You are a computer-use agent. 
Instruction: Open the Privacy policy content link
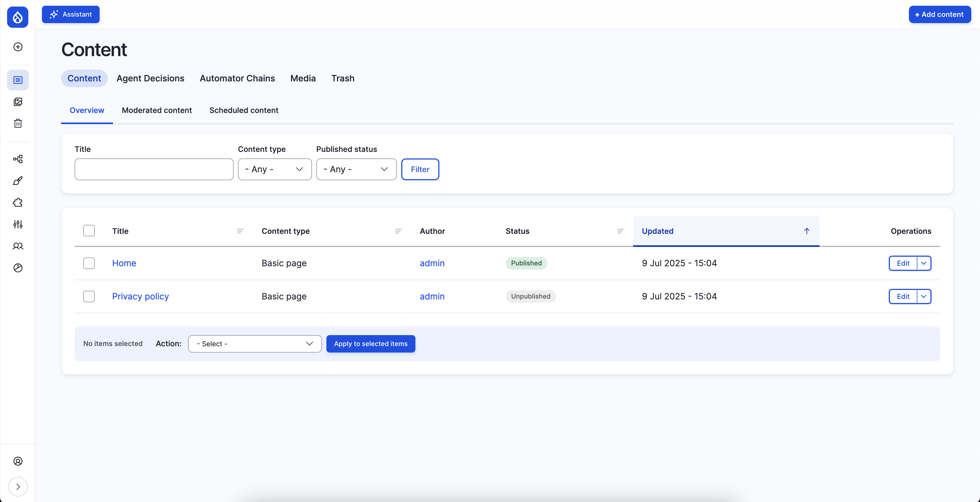click(x=140, y=296)
